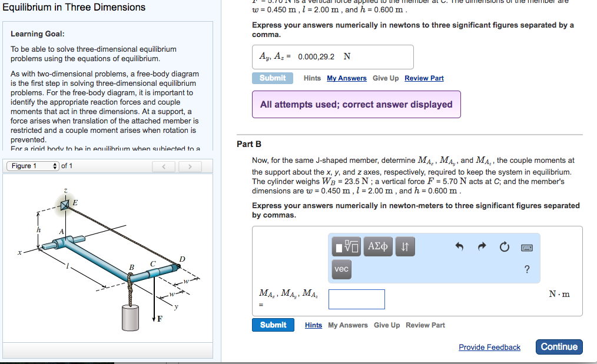Click the right chevron above the figure
This screenshot has height=364, width=597.
click(190, 166)
